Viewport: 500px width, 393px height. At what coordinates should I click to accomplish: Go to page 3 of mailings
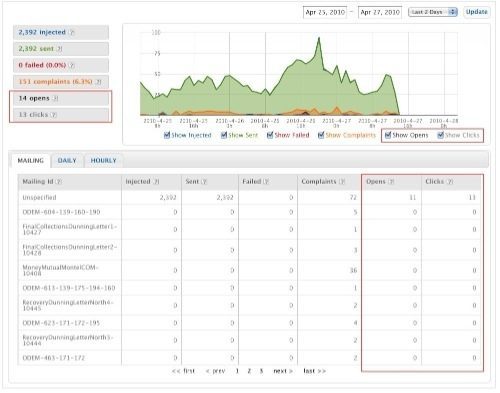[x=261, y=371]
